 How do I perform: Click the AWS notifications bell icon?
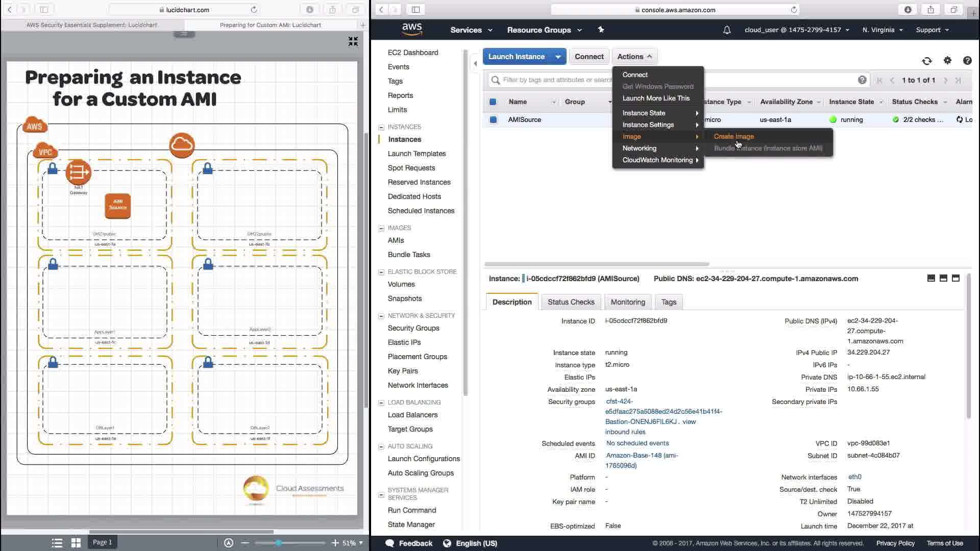pos(727,30)
